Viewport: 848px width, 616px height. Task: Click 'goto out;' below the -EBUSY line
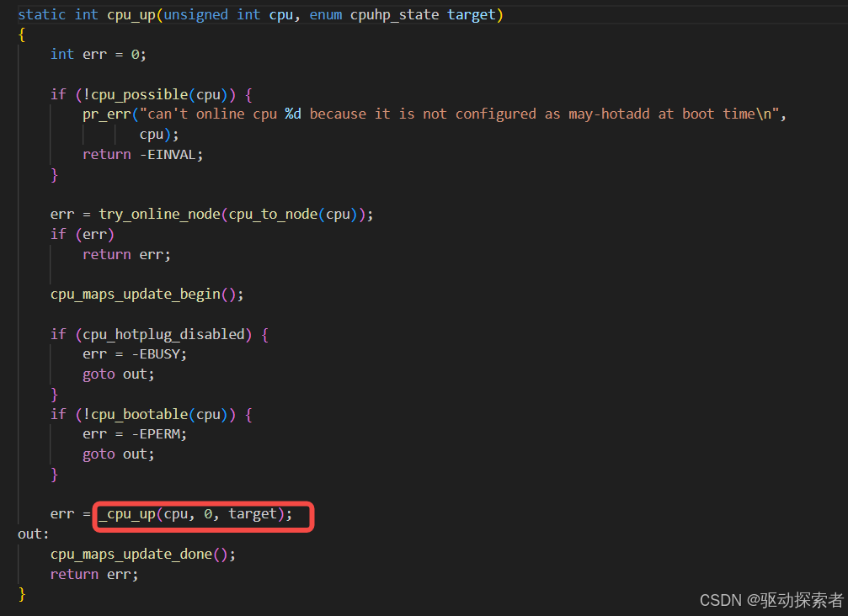click(x=119, y=374)
